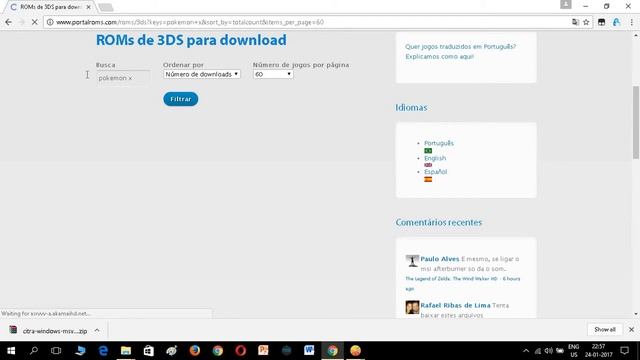Open the Ordenar por dropdown
The width and height of the screenshot is (640, 360).
(x=202, y=74)
